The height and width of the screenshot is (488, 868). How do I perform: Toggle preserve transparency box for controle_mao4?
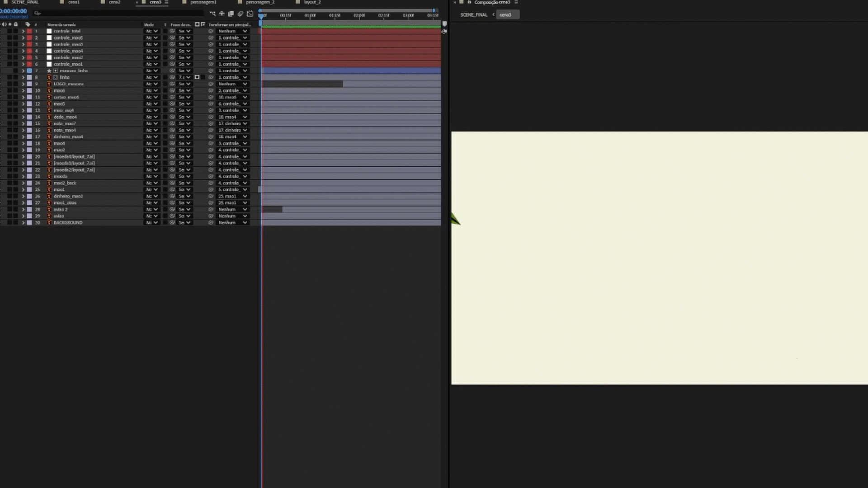pos(165,51)
